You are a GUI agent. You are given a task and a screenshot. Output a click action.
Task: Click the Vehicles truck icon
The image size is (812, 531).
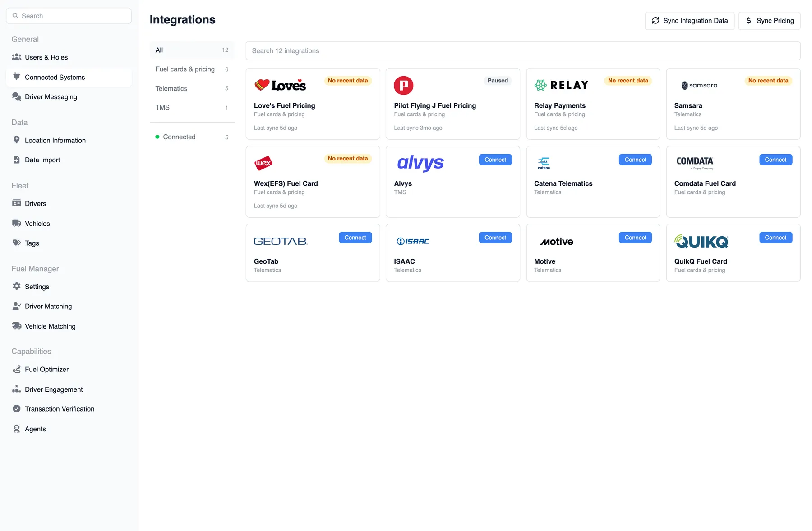17,223
